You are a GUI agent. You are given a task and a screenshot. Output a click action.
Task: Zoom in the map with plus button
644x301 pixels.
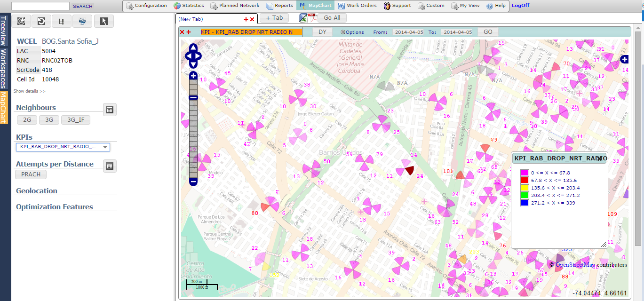(x=193, y=76)
